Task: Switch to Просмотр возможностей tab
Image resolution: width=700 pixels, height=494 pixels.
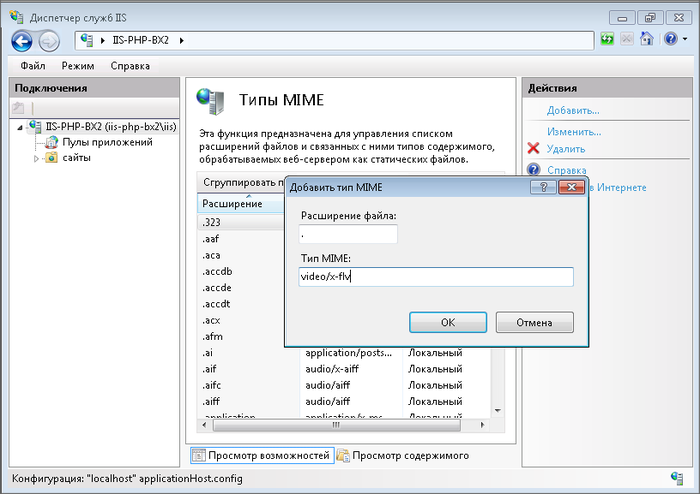Action: coord(262,455)
